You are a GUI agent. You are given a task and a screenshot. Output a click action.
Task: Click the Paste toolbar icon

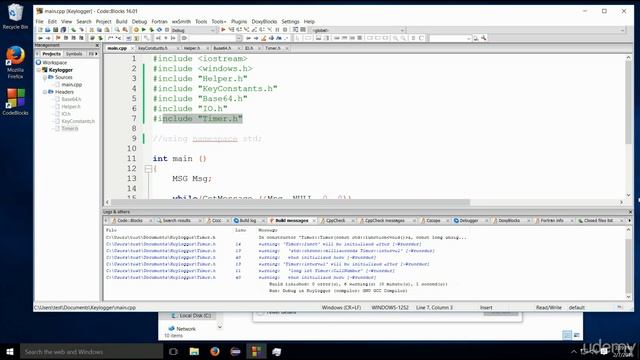pos(107,30)
